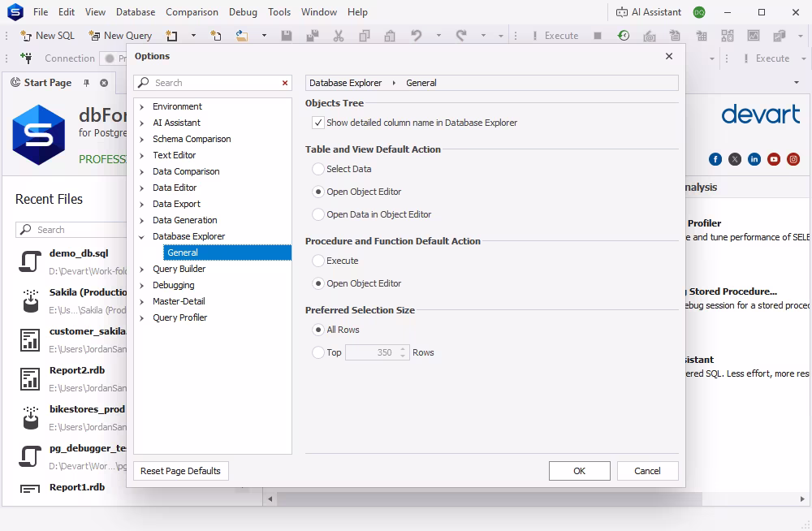The image size is (812, 531).
Task: Click the green history clock icon
Action: click(624, 35)
